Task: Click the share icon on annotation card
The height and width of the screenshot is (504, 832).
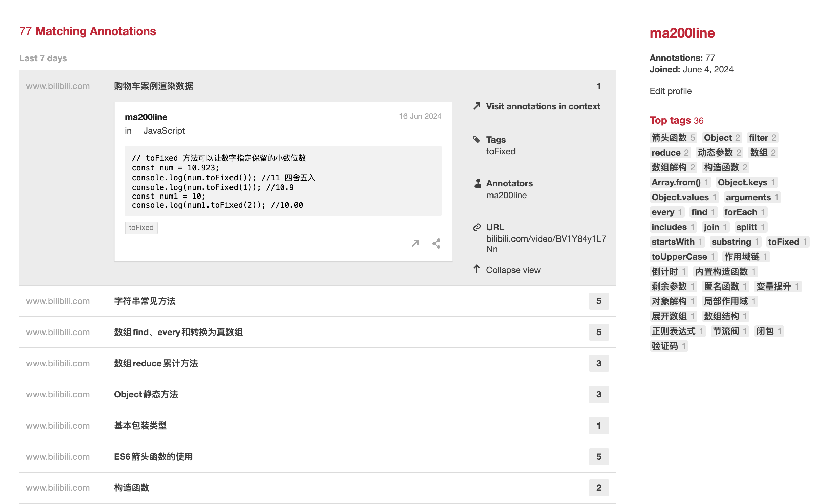Action: [x=436, y=244]
